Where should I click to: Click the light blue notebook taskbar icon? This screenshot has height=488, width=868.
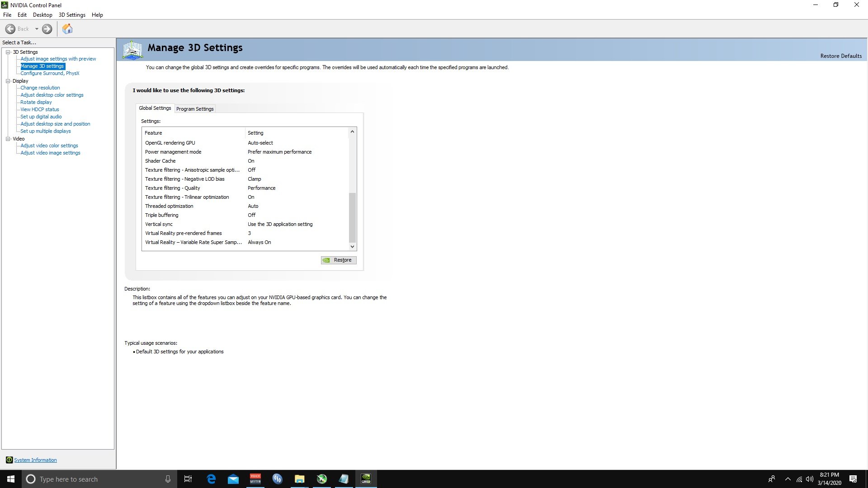pyautogui.click(x=344, y=479)
